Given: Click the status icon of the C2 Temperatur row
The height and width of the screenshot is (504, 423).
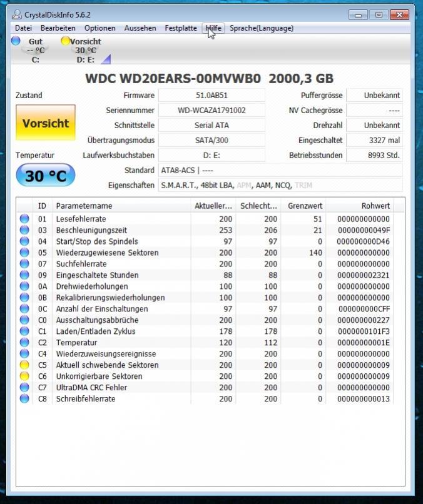Looking at the screenshot, I should [24, 343].
